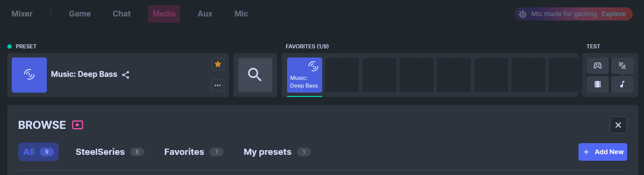This screenshot has height=175, width=644.
Task: Play the footsteps test sound
Action: 622,66
